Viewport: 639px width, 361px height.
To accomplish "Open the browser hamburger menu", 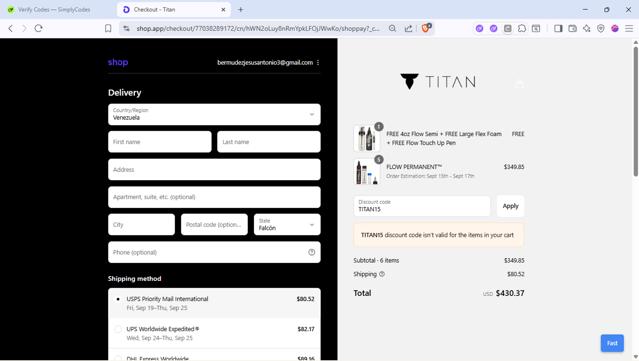I will pos(629,28).
